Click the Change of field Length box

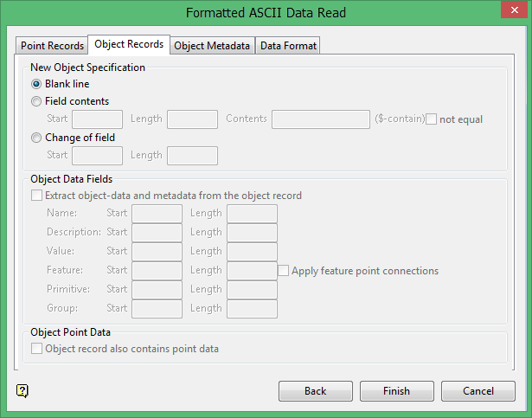pos(192,155)
